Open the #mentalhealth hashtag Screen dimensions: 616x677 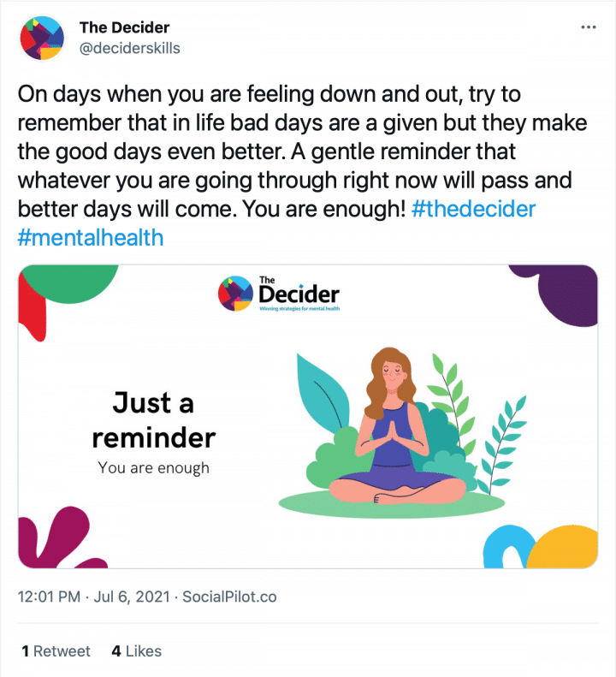coord(90,236)
